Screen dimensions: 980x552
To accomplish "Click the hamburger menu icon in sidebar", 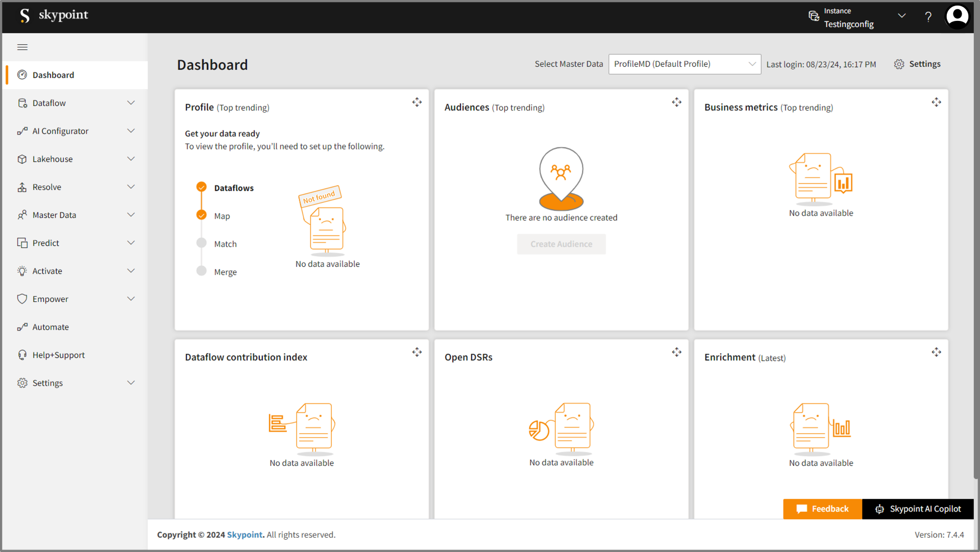I will (22, 47).
